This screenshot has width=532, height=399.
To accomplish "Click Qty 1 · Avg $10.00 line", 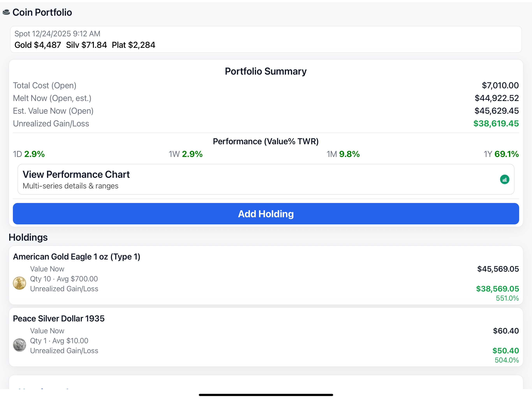I will (x=59, y=341).
